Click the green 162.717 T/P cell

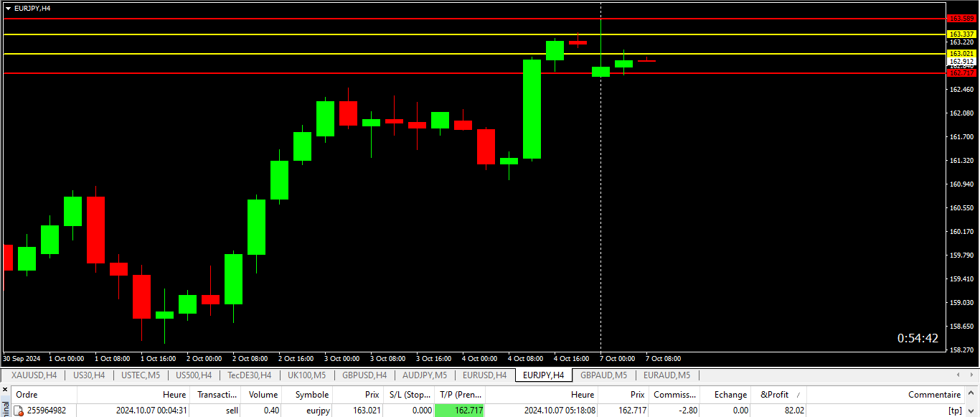pyautogui.click(x=459, y=411)
